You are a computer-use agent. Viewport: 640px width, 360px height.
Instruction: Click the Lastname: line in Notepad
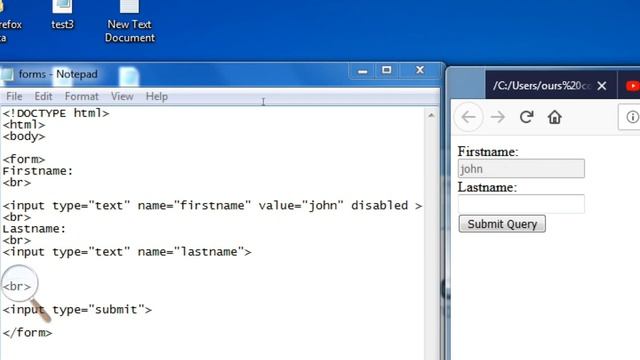(x=34, y=229)
